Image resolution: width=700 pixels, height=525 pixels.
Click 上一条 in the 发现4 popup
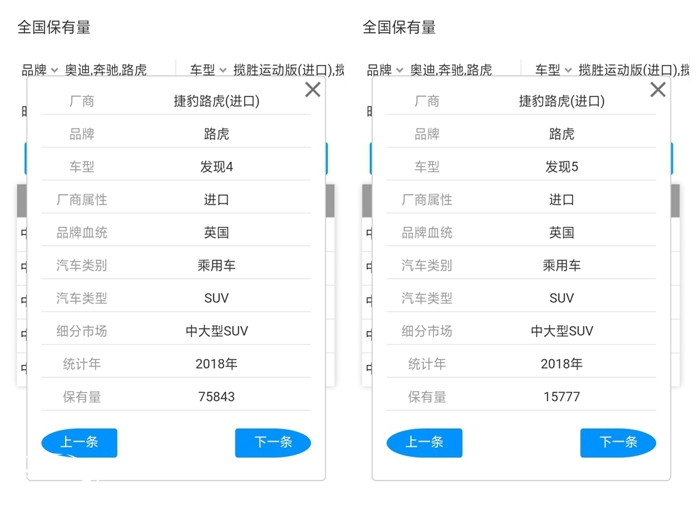(x=79, y=442)
